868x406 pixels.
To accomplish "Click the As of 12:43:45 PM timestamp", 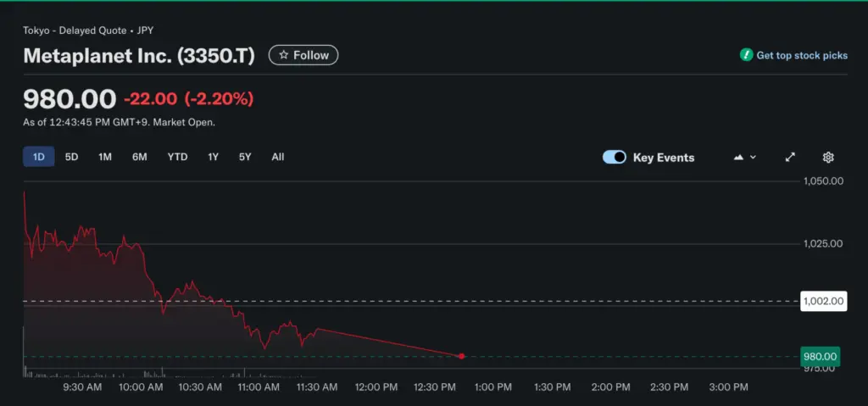I will point(119,122).
